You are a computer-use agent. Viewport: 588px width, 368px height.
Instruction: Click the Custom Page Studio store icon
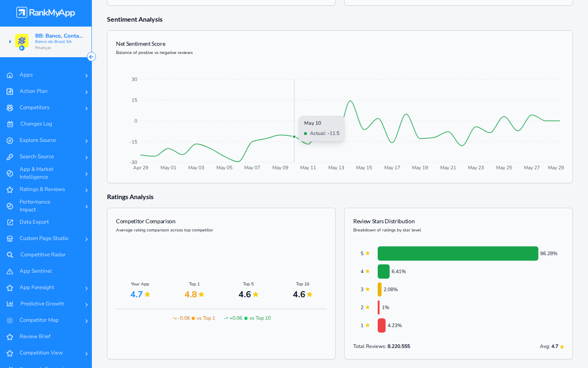tap(10, 239)
